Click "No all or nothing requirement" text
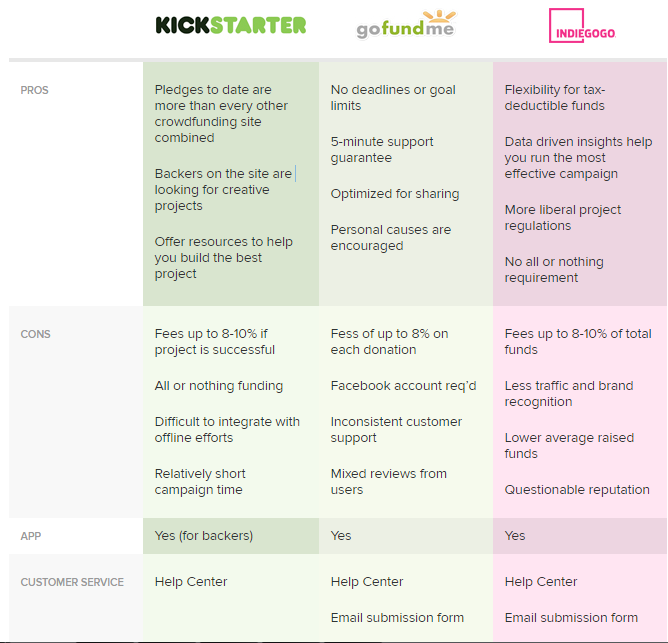This screenshot has width=668, height=643. click(554, 270)
